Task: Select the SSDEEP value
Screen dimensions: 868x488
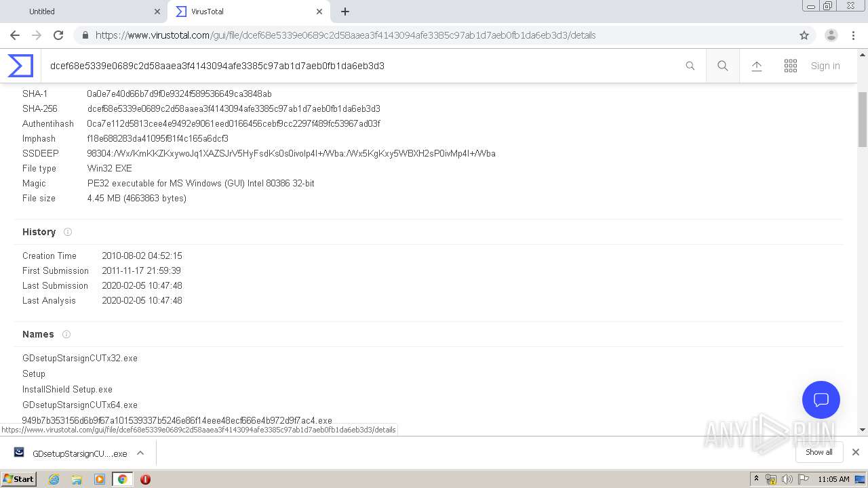Action: [291, 153]
